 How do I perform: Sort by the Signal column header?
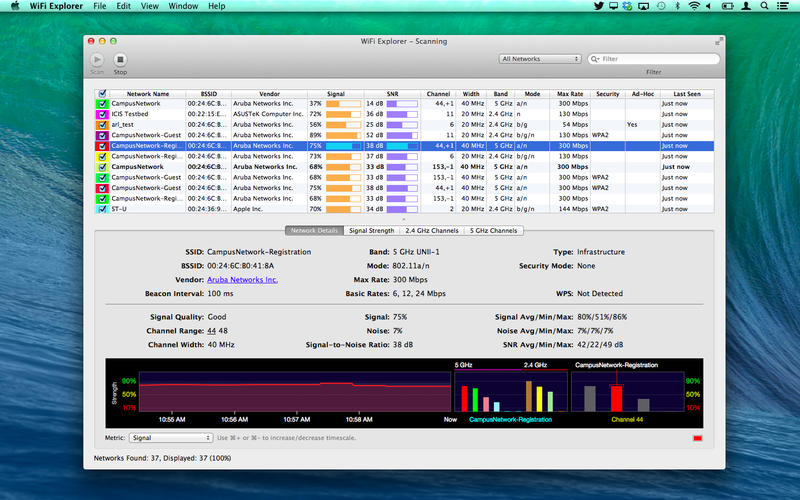pos(336,94)
